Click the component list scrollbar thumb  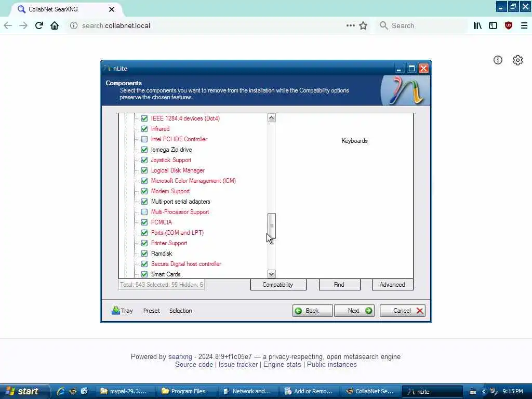pos(271,225)
